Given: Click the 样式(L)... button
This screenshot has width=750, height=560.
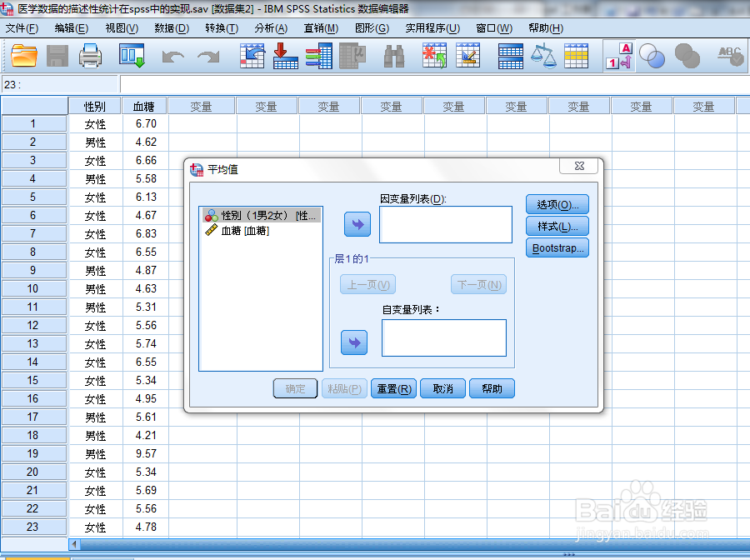Looking at the screenshot, I should [x=557, y=226].
